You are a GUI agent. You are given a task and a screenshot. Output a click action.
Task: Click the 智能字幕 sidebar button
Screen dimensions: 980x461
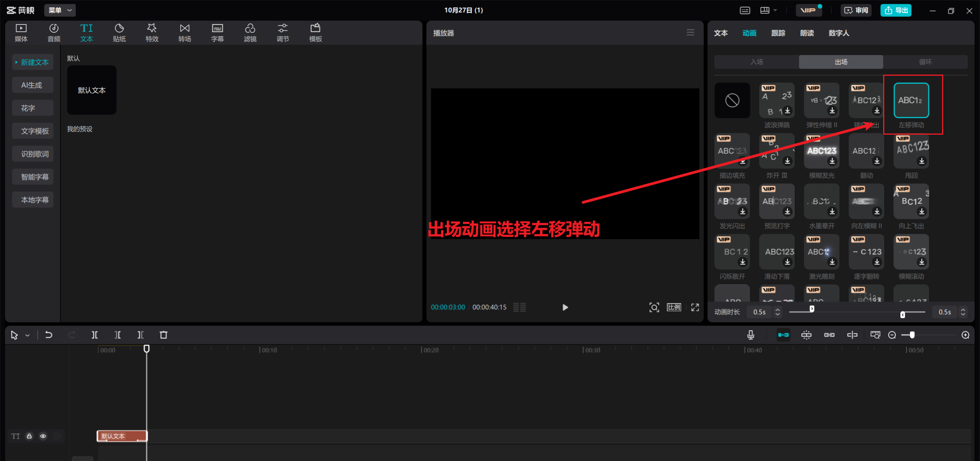tap(33, 177)
